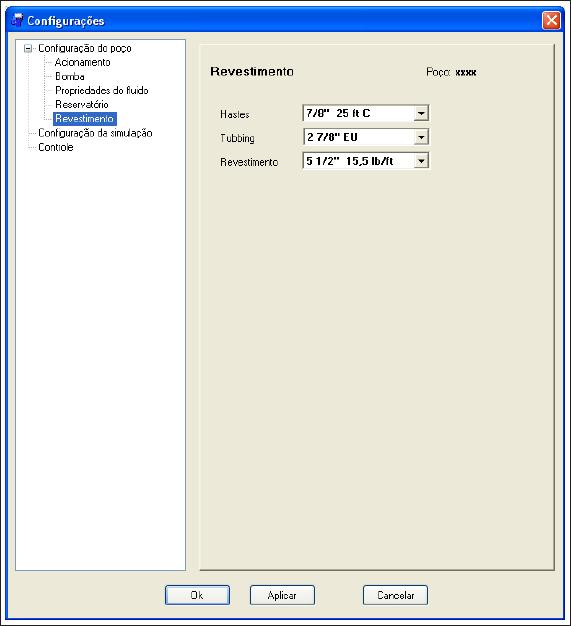571x626 pixels.
Task: Click the Hastes combo box value field
Action: point(366,113)
